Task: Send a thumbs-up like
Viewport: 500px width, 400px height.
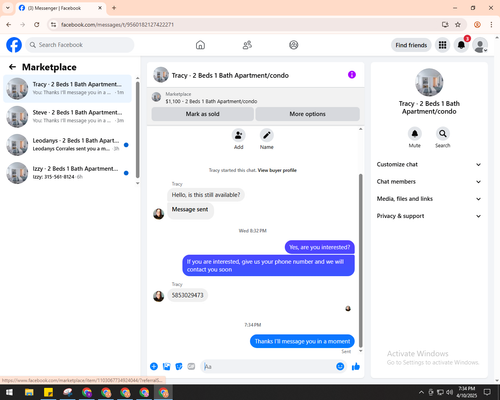Action: pyautogui.click(x=356, y=367)
